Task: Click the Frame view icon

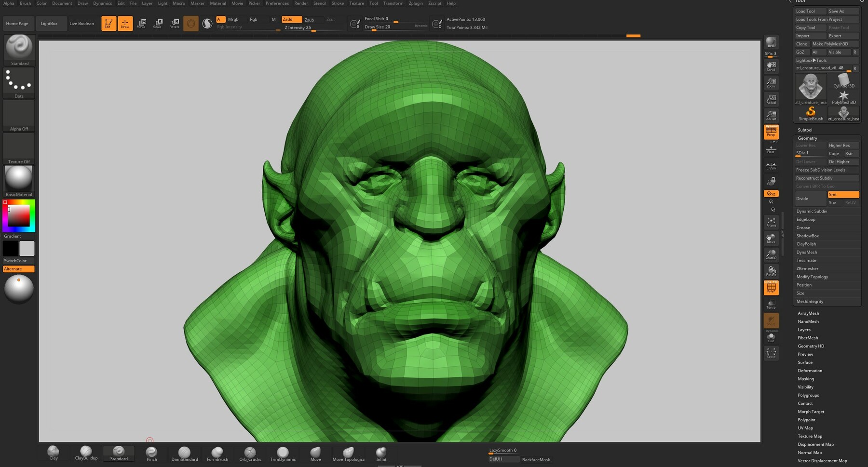Action: pos(771,222)
